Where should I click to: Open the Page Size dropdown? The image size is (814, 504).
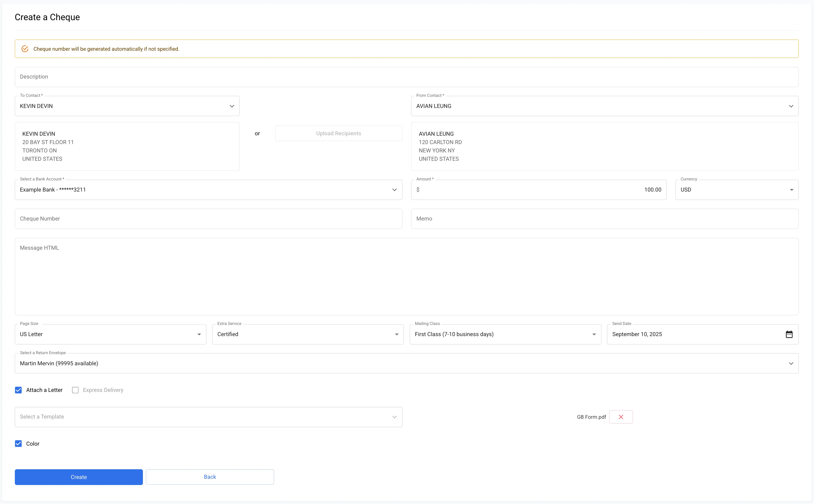(x=199, y=334)
